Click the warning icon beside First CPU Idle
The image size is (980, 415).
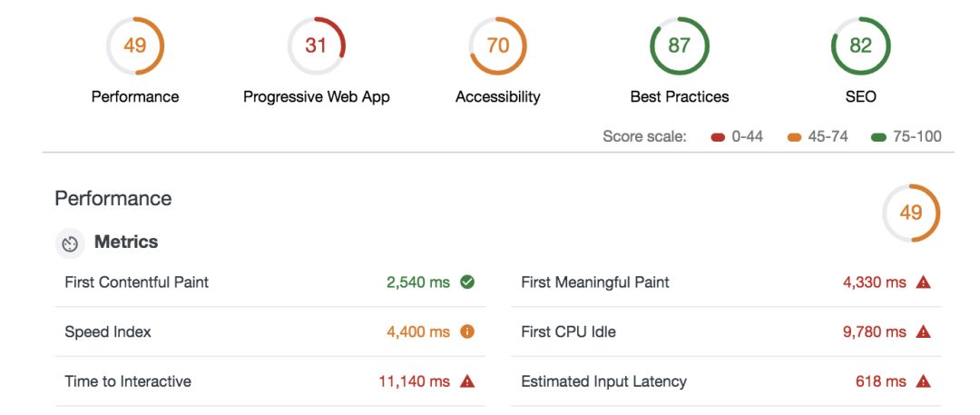(x=924, y=332)
